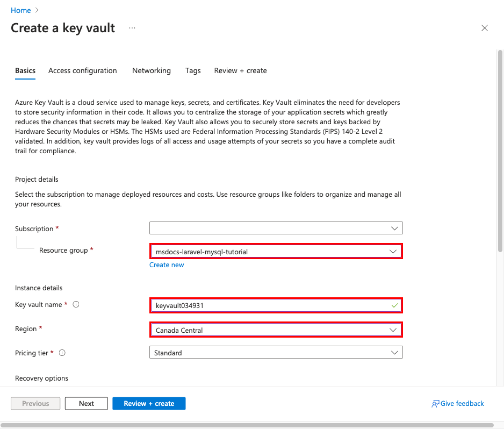Click the green checkmark in Key vault name field
This screenshot has height=429, width=504.
point(394,305)
